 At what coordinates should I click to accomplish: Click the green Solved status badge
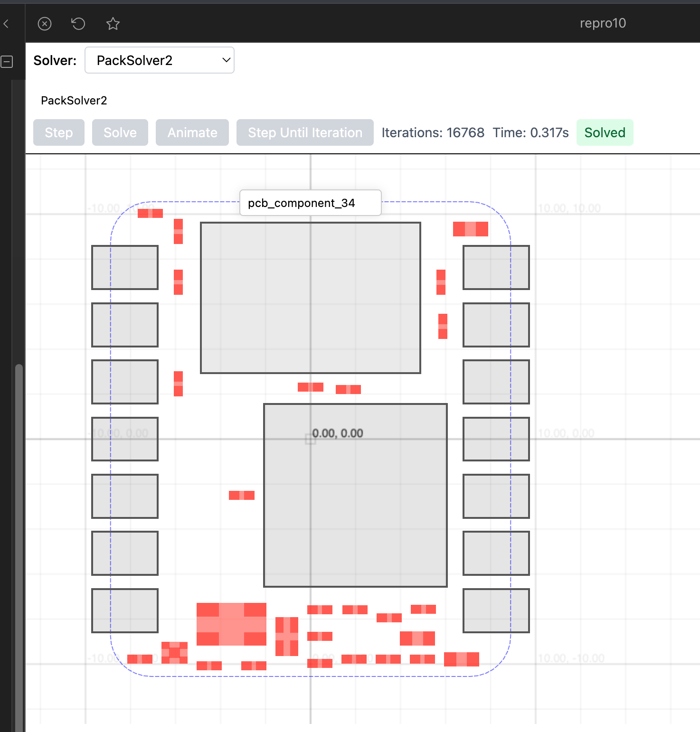[x=605, y=132]
